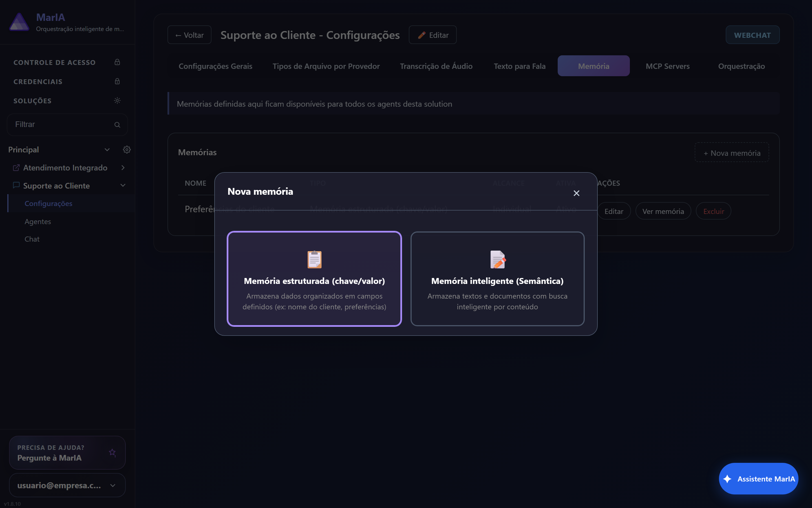Select Soluções menu section

point(67,100)
